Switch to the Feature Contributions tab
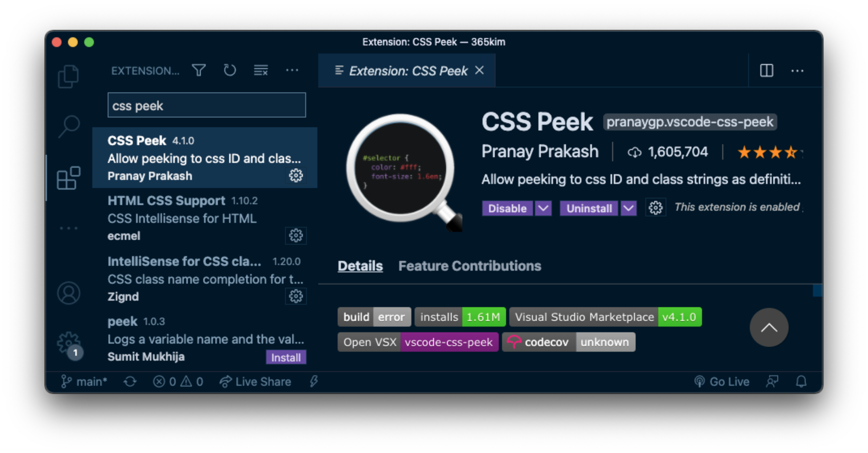The height and width of the screenshot is (453, 868). 470,266
